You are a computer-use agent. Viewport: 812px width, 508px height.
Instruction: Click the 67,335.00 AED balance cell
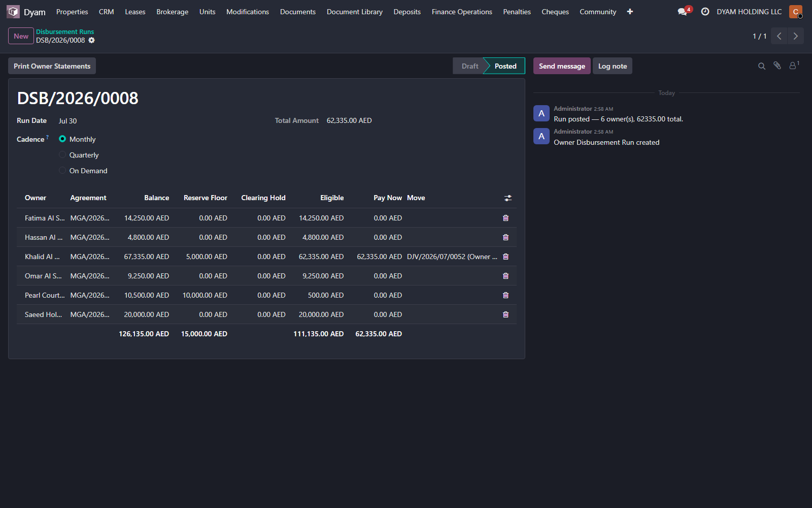click(x=146, y=257)
